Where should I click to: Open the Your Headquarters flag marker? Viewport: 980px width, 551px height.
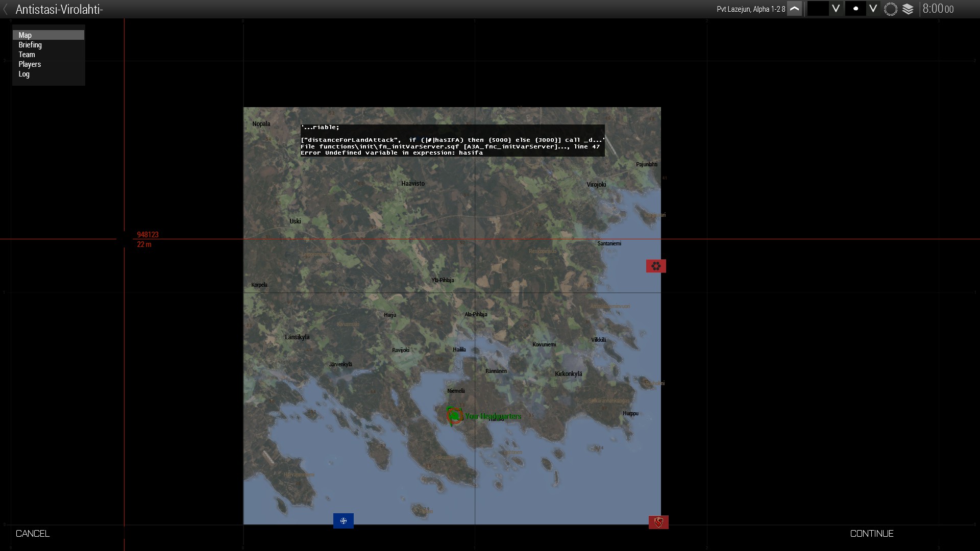pyautogui.click(x=454, y=416)
